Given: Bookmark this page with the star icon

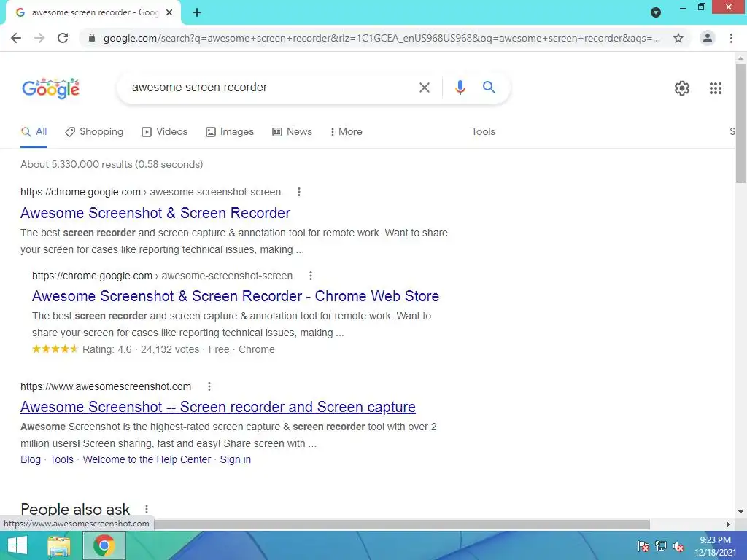Looking at the screenshot, I should coord(678,38).
